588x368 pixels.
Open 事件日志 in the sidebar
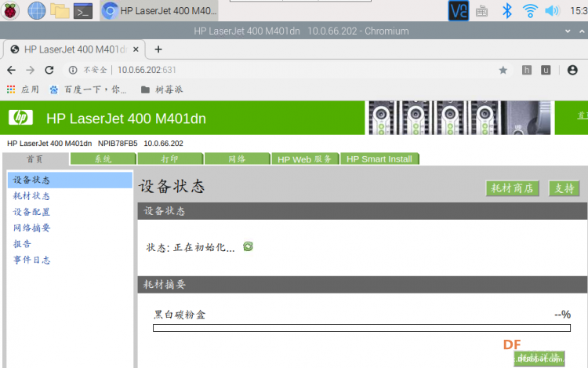(x=31, y=260)
